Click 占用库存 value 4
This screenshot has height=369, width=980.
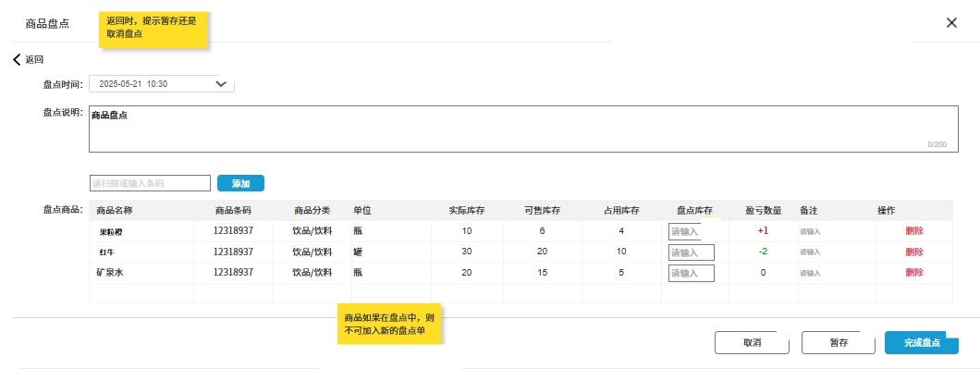coord(621,231)
